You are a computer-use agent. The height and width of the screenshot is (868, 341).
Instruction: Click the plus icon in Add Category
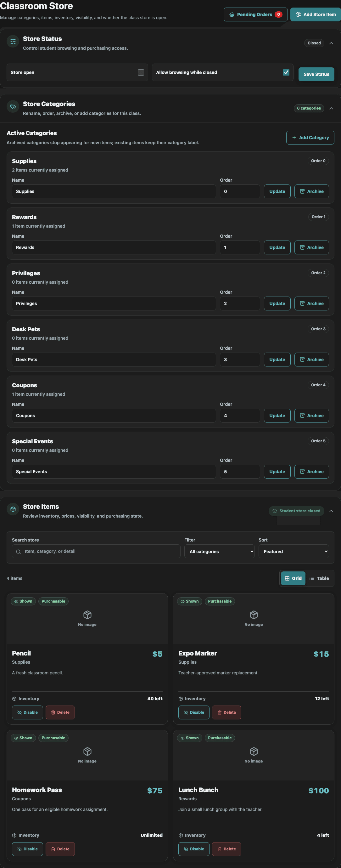294,138
